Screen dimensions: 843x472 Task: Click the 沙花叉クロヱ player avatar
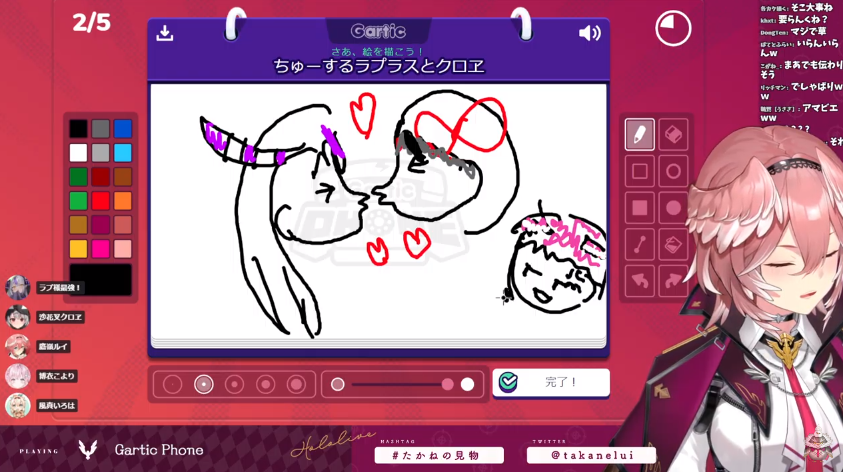click(18, 317)
